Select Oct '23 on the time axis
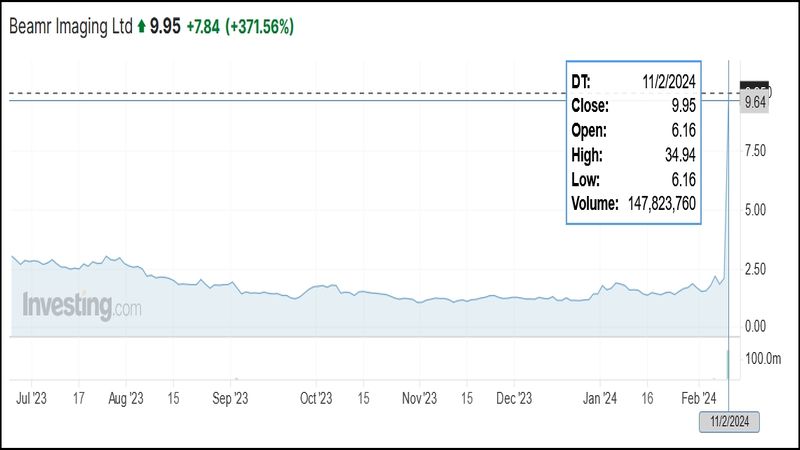This screenshot has height=450, width=800. click(316, 398)
